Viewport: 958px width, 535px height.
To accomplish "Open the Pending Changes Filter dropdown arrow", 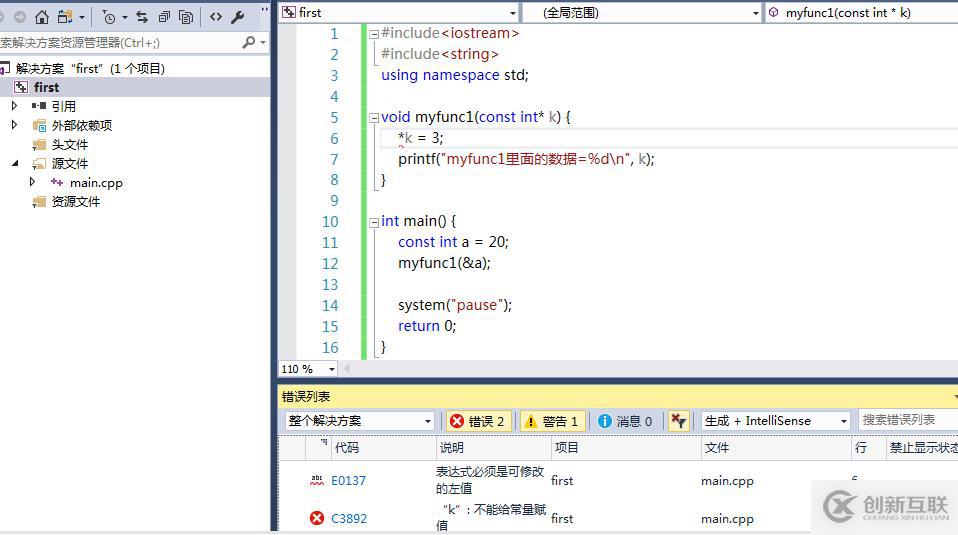I will 125,18.
